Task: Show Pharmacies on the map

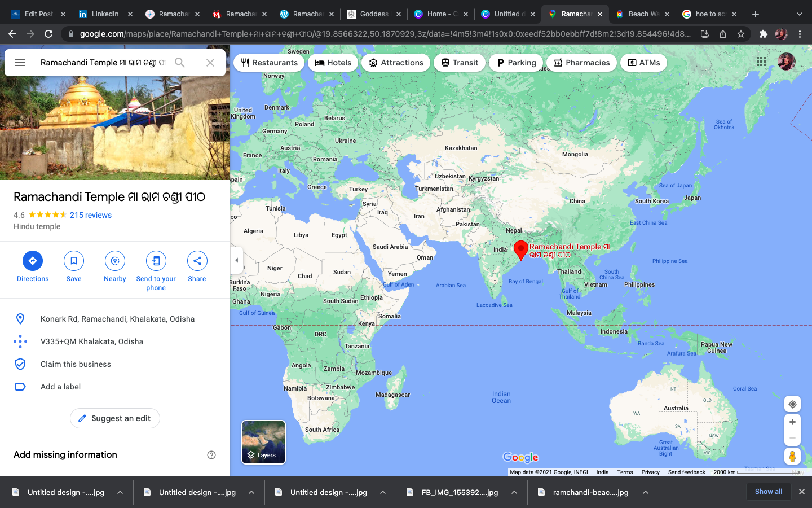Action: pos(582,63)
